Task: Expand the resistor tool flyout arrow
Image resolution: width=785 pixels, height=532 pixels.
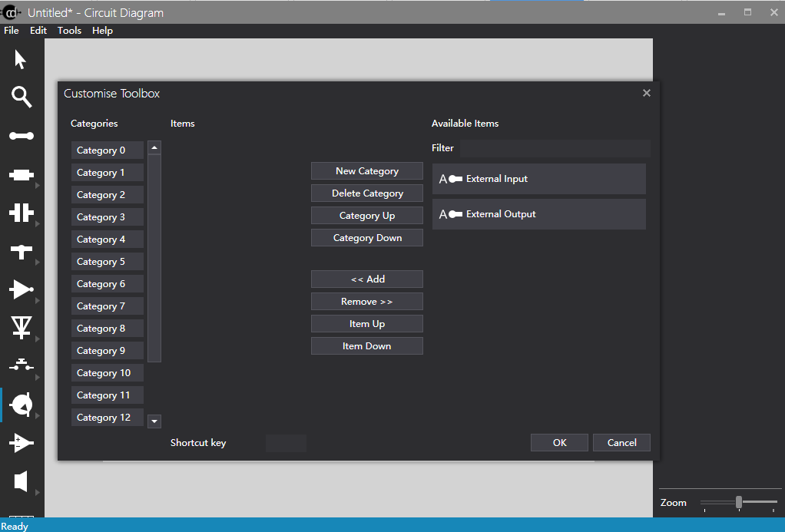Action: 38,186
